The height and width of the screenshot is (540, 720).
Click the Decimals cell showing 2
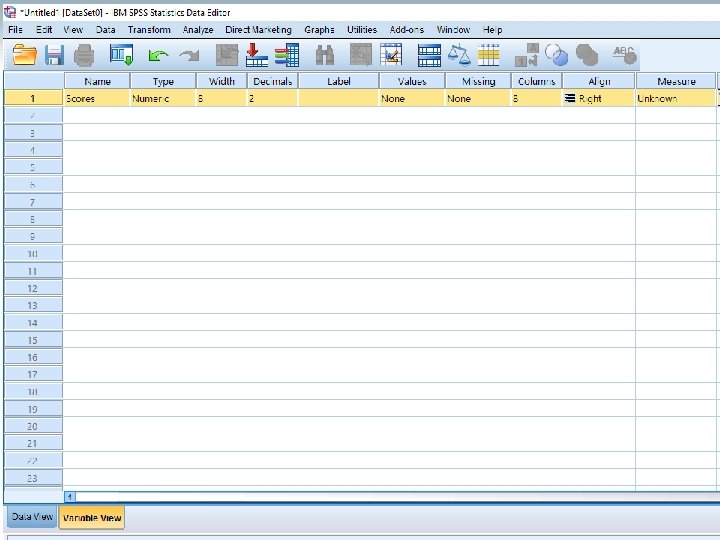273,98
